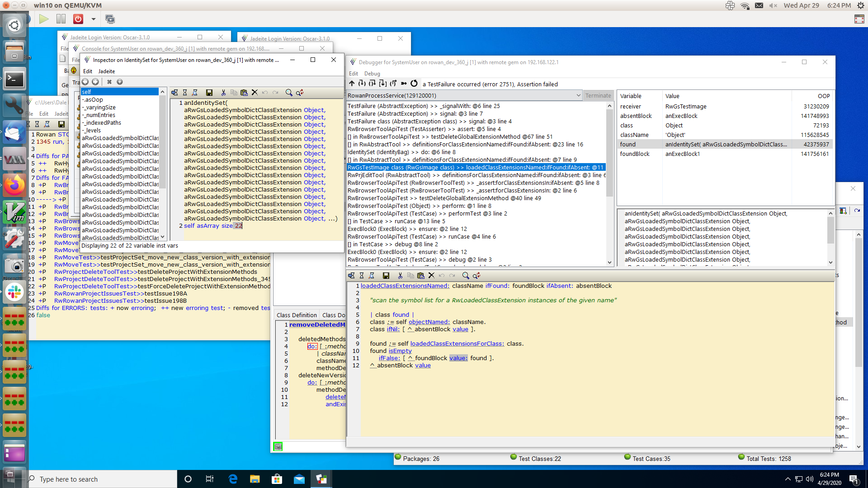Image resolution: width=868 pixels, height=488 pixels.
Task: Click the X delete icon in Debugger code toolbar
Action: click(431, 276)
